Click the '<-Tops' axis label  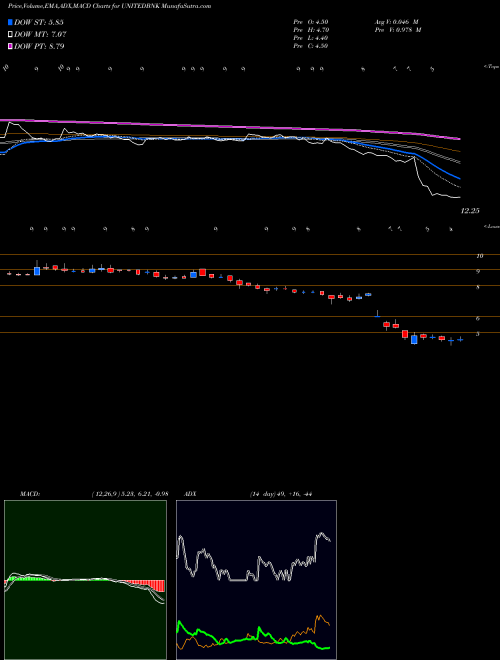[x=491, y=67]
